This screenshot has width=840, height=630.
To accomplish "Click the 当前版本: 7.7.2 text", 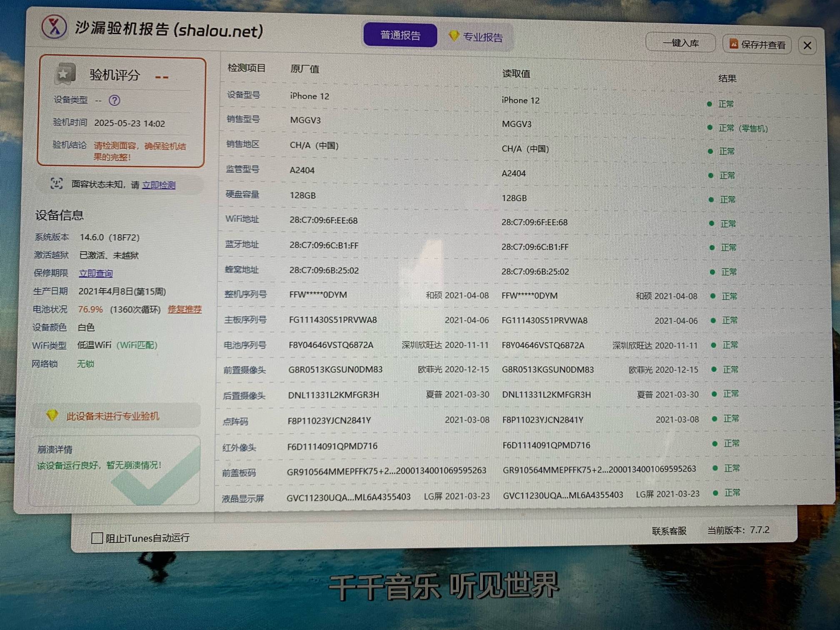I will click(738, 530).
